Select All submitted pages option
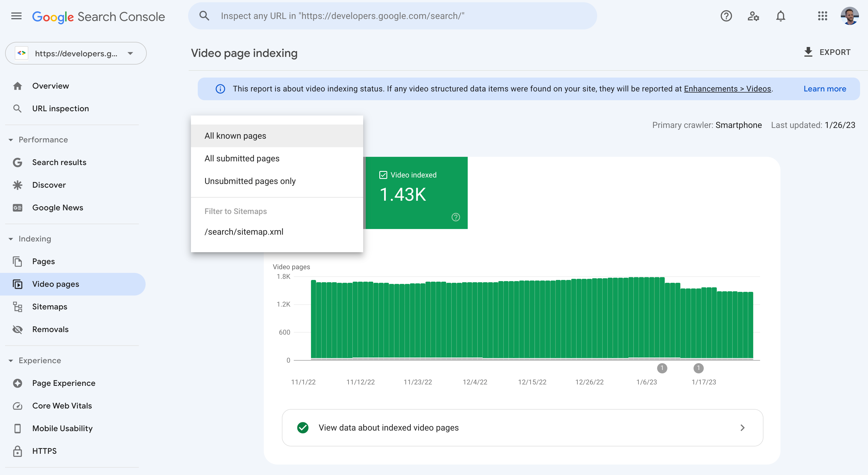The width and height of the screenshot is (868, 475). click(242, 159)
